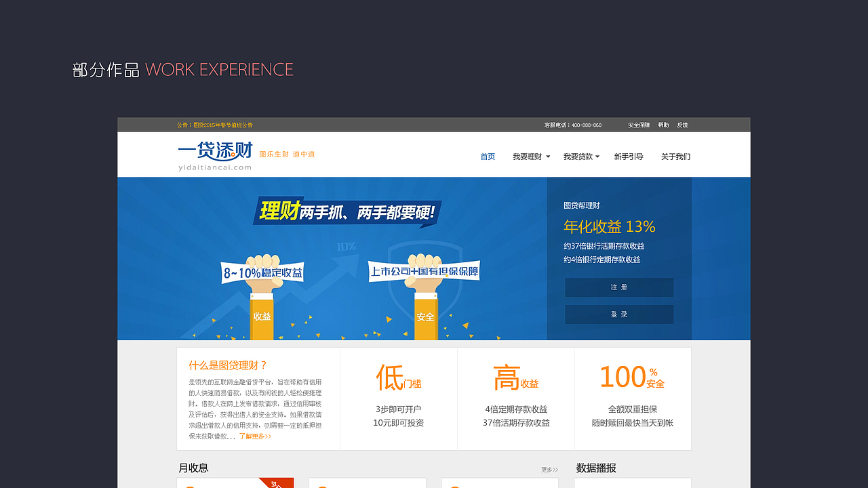This screenshot has height=488, width=868.
Task: Click the 注册 button in the banner
Action: 618,287
